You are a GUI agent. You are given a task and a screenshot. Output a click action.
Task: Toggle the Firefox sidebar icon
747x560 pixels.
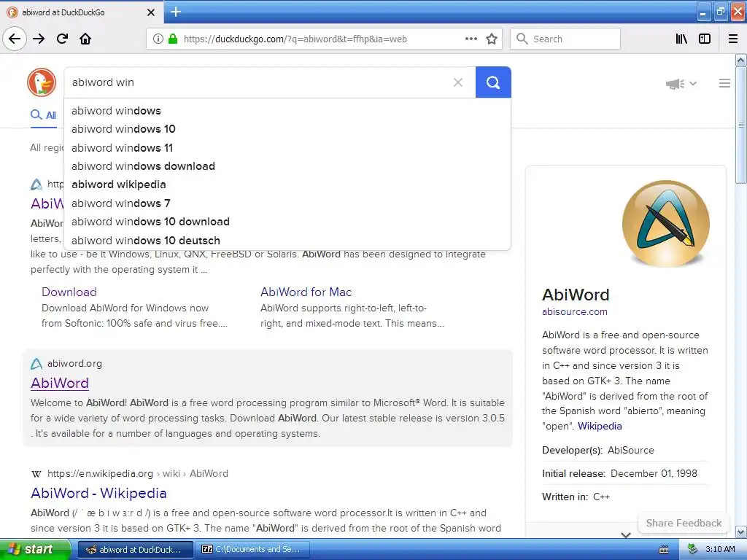coord(705,39)
